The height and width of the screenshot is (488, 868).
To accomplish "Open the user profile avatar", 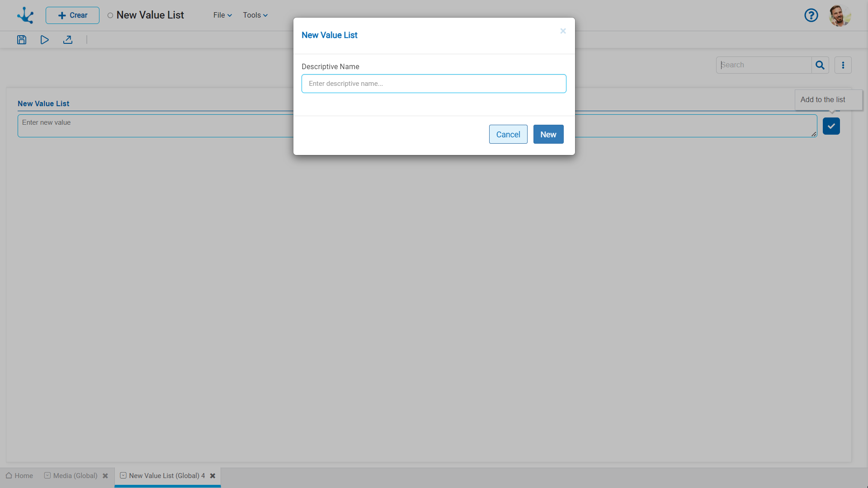I will [x=840, y=15].
